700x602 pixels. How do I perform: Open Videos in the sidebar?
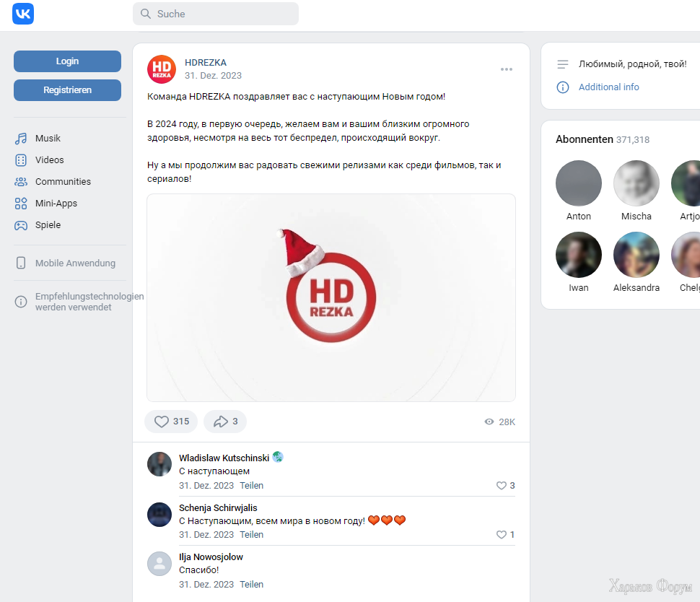[x=50, y=160]
